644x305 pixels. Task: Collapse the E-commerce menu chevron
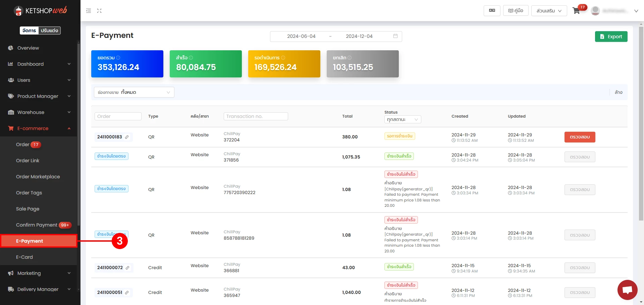(69, 128)
